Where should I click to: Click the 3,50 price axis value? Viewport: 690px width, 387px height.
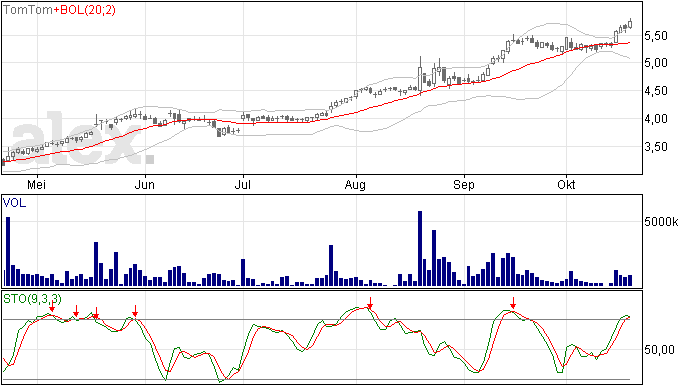pos(656,147)
